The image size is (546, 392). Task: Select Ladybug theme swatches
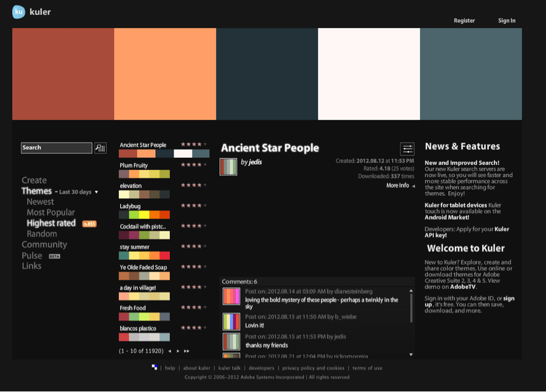click(144, 215)
